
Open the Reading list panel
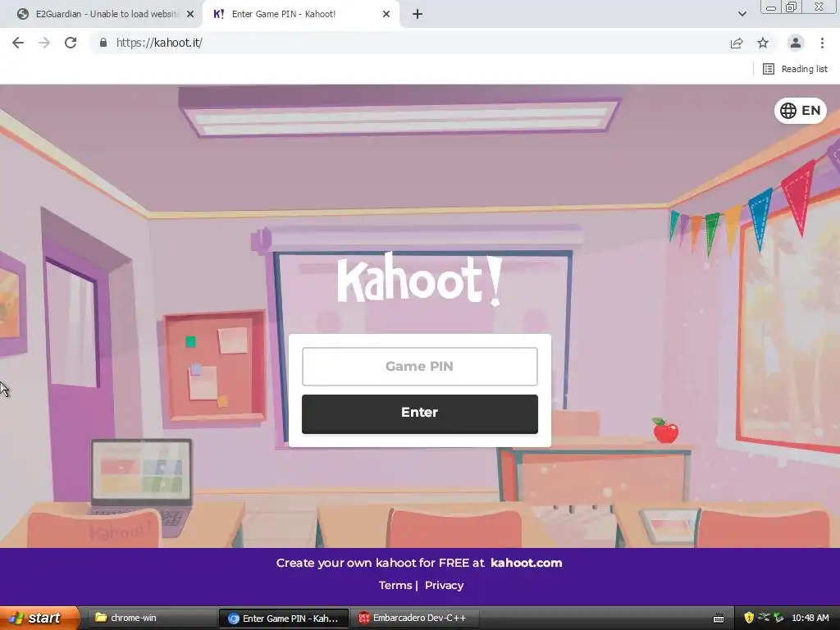pos(796,69)
